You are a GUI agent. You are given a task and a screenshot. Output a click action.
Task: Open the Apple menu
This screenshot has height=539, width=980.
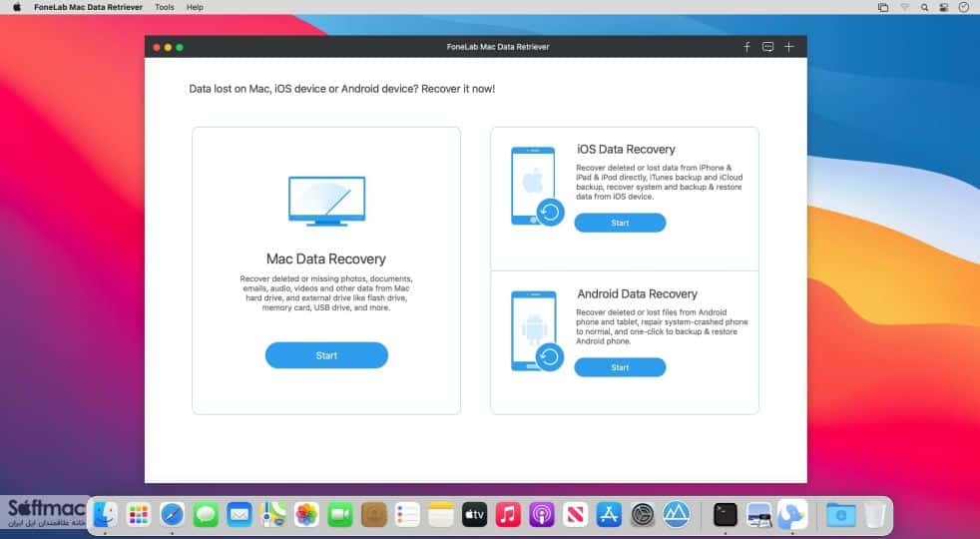pos(17,8)
